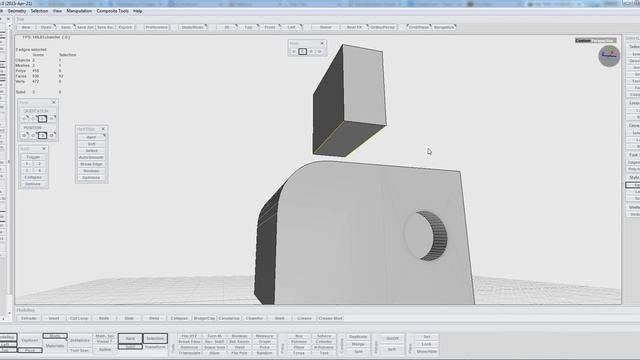This screenshot has width=640, height=360.
Task: Click the Measure tool button
Action: tap(264, 336)
